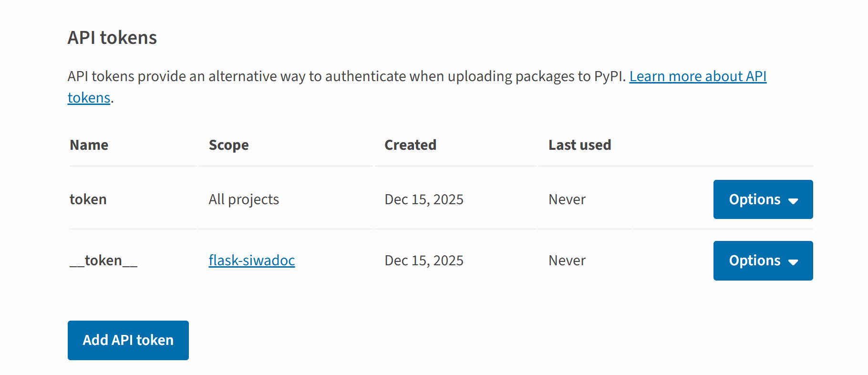The image size is (868, 375).
Task: Click the 'API tokens' section heading
Action: pos(112,38)
